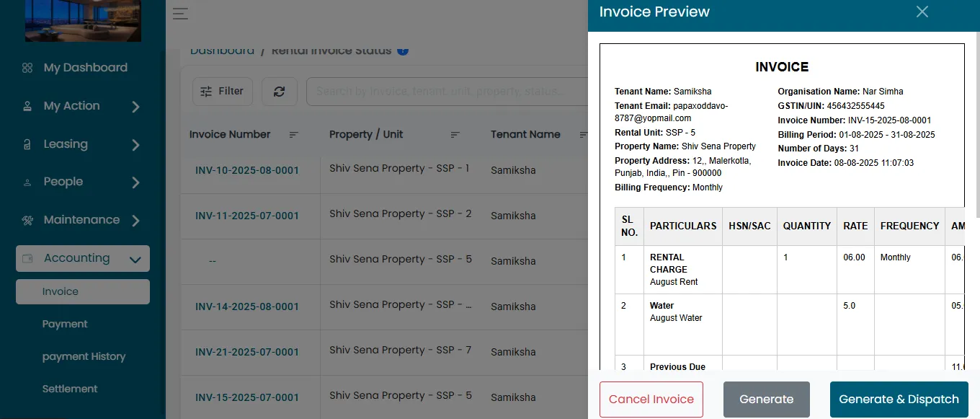Screen dimensions: 980x419
Task: Click the My Dashboard grid icon
Action: coord(27,68)
